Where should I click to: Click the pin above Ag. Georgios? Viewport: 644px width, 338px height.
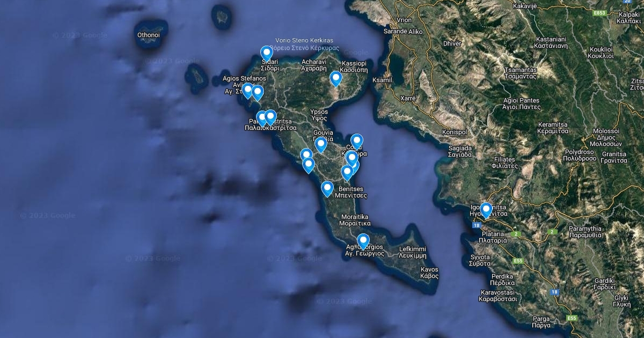pyautogui.click(x=363, y=241)
